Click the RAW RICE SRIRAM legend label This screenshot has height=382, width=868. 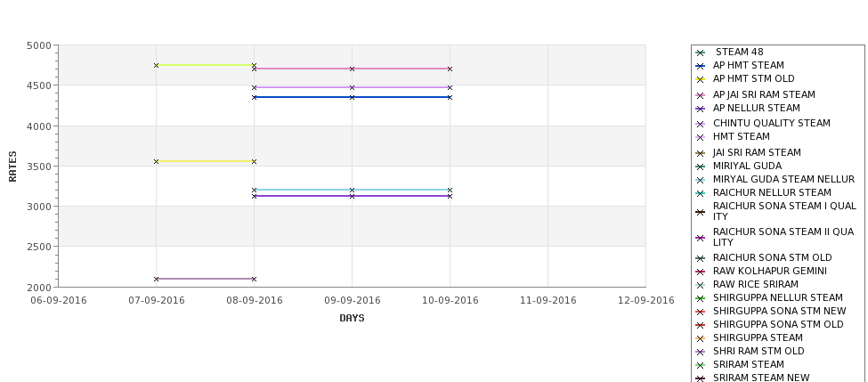755,285
